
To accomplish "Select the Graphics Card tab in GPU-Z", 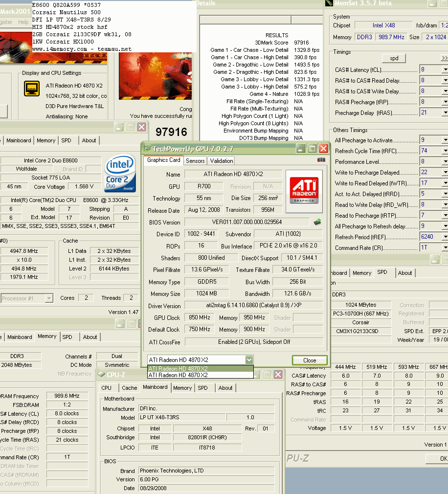I will coord(163,160).
